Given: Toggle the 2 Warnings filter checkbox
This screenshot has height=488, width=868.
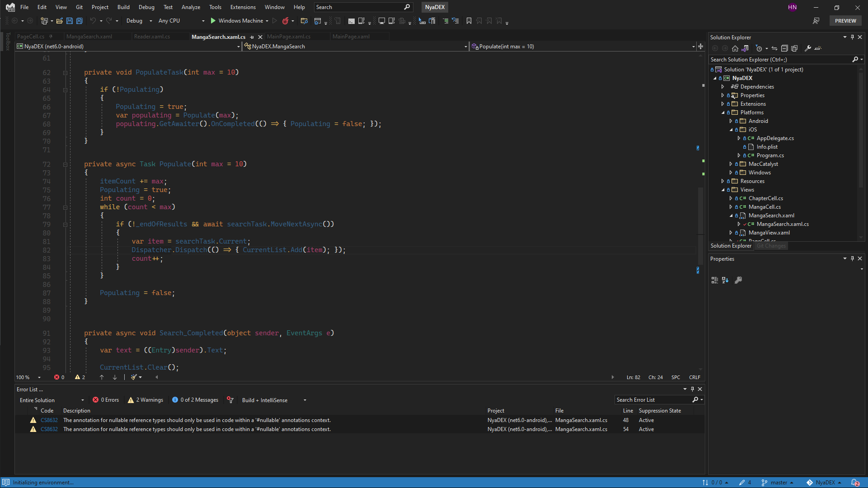Looking at the screenshot, I should click(144, 400).
